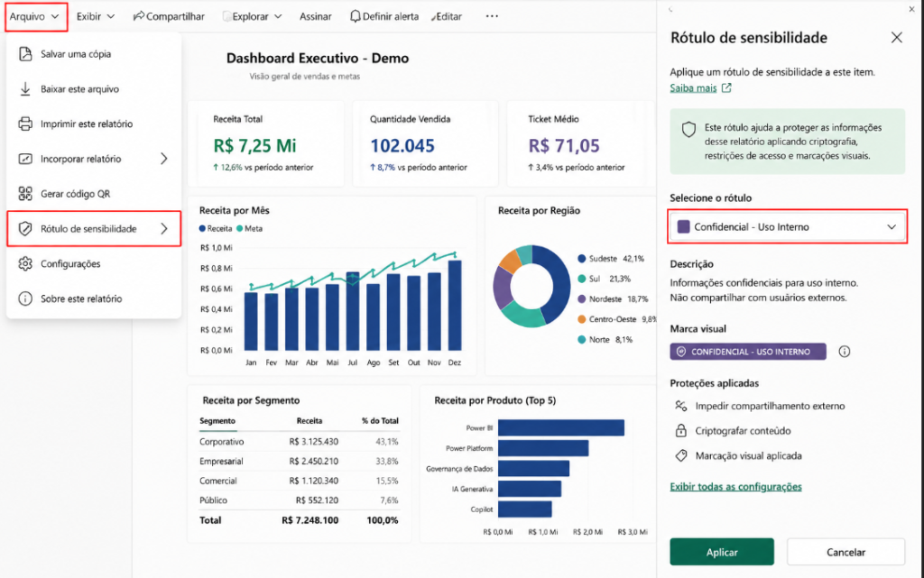924x578 pixels.
Task: Click the download arrow icon
Action: (x=25, y=89)
